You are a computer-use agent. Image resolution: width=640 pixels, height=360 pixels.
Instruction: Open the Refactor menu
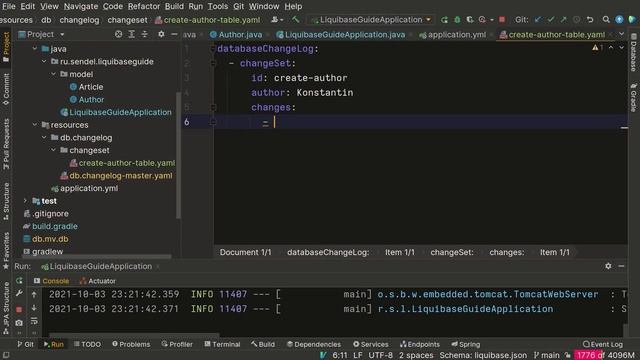point(144,6)
